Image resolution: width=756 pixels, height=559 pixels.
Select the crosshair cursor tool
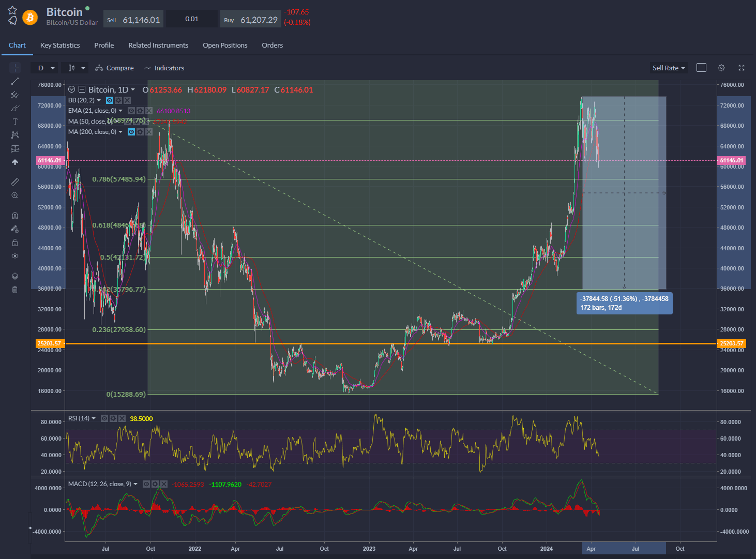15,68
